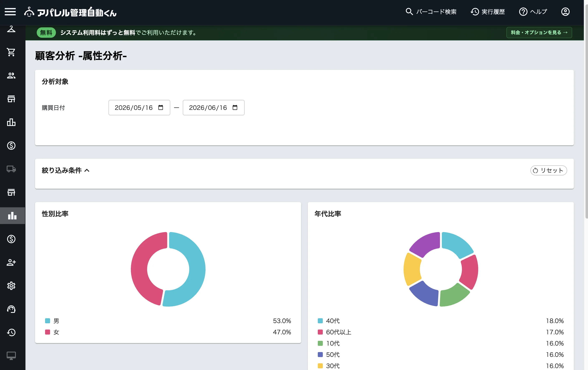Select the highlighted analytics bar chart icon
Viewport: 588px width, 370px height.
point(13,215)
